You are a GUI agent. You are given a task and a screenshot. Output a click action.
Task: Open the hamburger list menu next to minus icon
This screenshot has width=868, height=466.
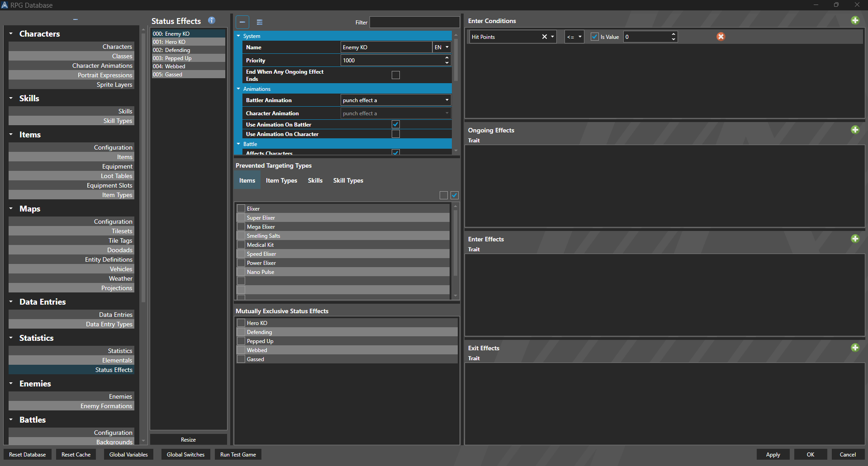click(x=259, y=22)
